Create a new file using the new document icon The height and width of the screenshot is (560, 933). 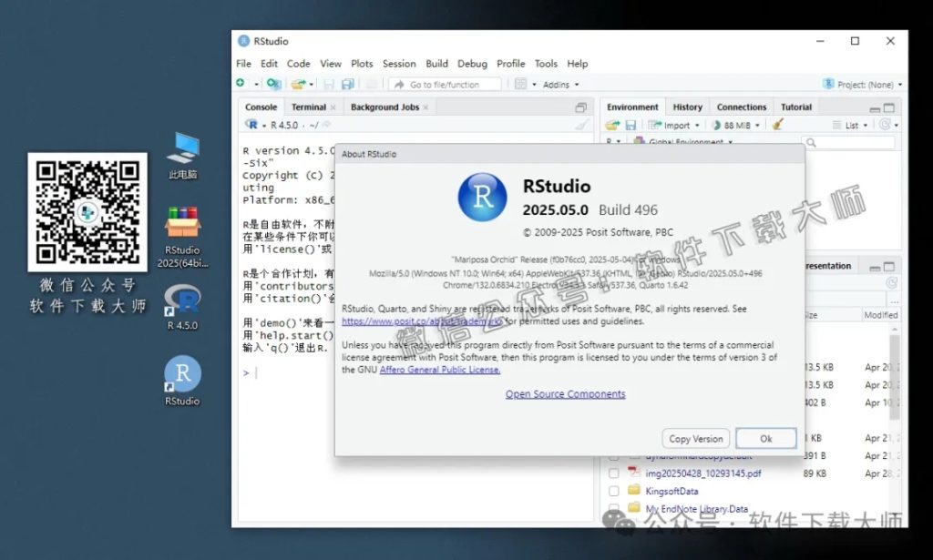pyautogui.click(x=240, y=83)
